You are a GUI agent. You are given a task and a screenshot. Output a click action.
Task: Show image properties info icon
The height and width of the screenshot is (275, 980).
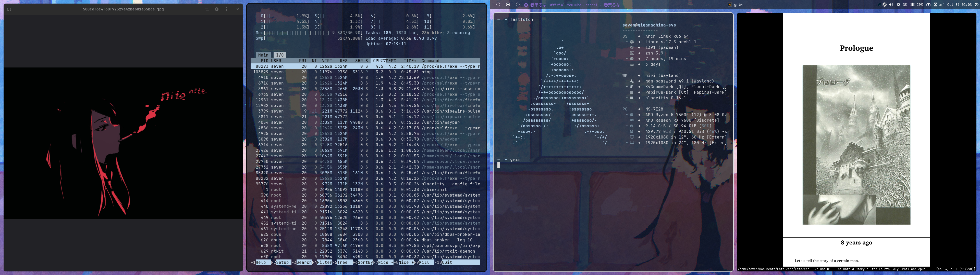pyautogui.click(x=216, y=9)
